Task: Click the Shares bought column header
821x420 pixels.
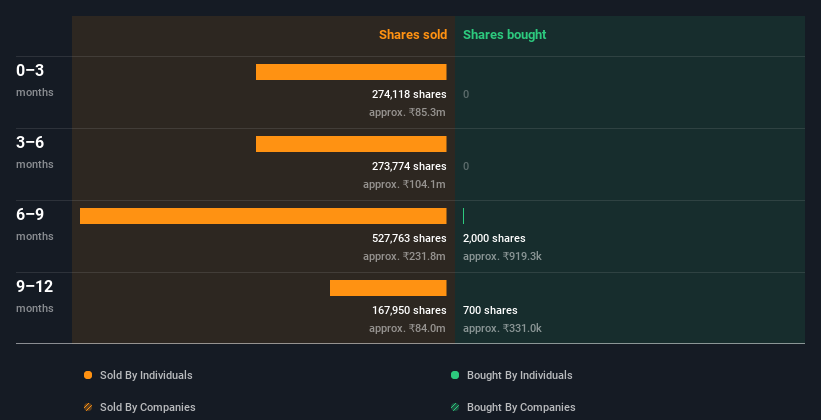Action: [x=504, y=35]
